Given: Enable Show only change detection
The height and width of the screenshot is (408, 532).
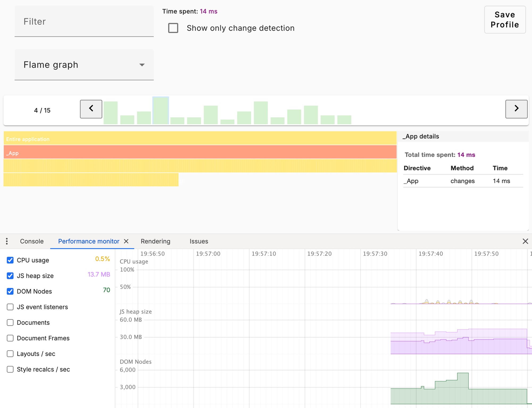Looking at the screenshot, I should tap(173, 28).
